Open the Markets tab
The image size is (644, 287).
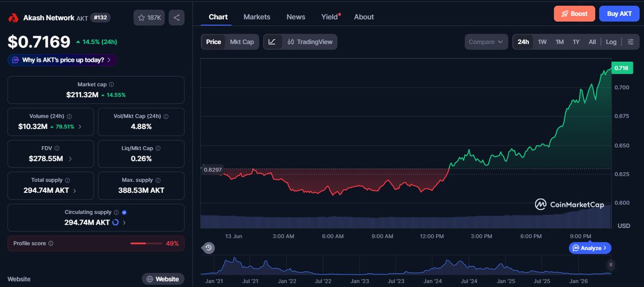tap(257, 17)
